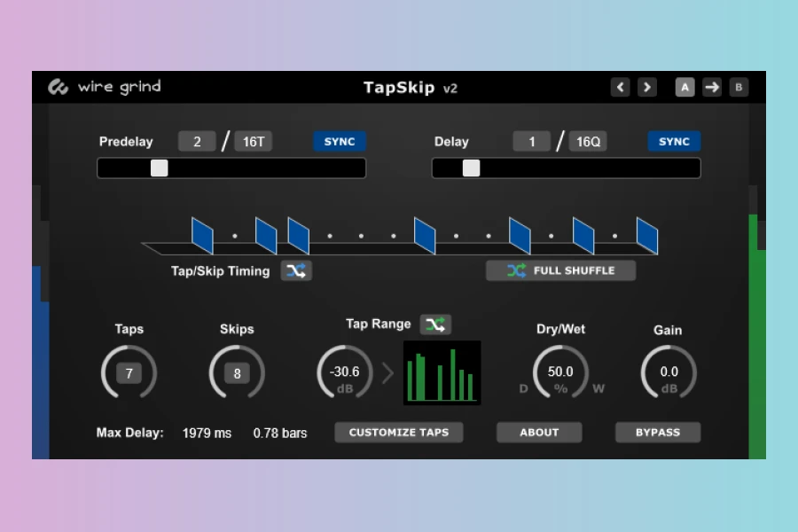The width and height of the screenshot is (798, 532).
Task: Click the Predelay slider handle
Action: 160,168
